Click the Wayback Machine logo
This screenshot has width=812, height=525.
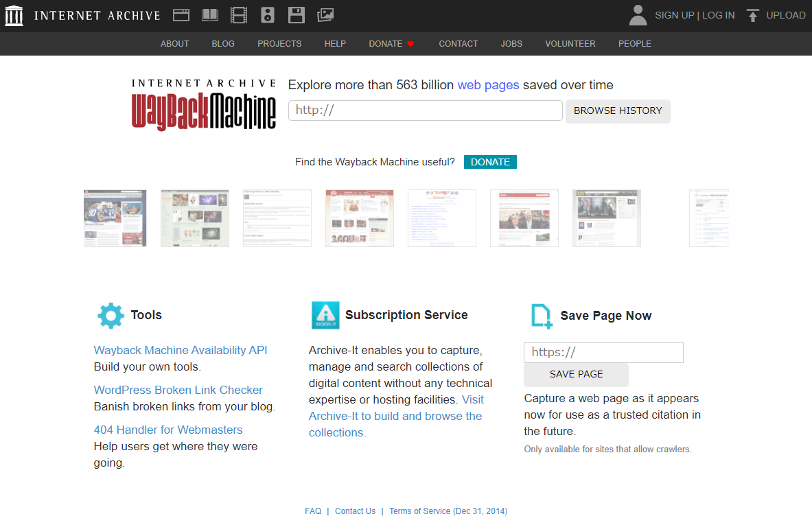click(204, 104)
